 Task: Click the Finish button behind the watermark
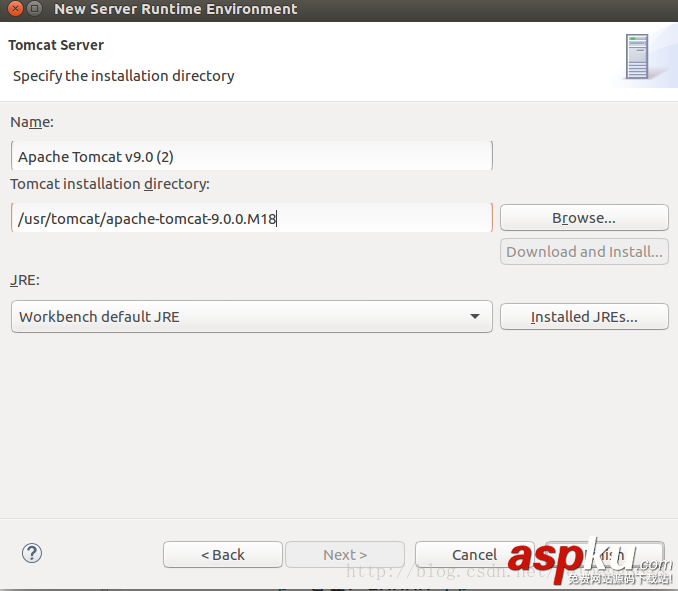pyautogui.click(x=605, y=555)
